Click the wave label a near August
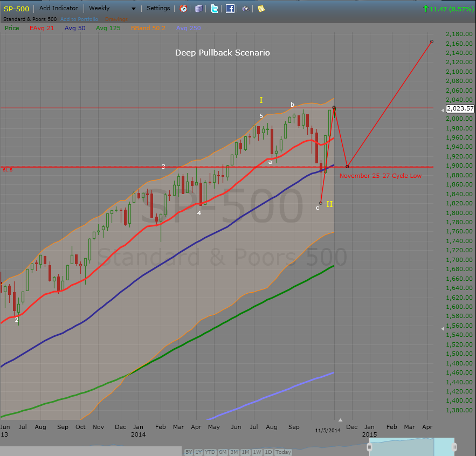 pyautogui.click(x=270, y=162)
